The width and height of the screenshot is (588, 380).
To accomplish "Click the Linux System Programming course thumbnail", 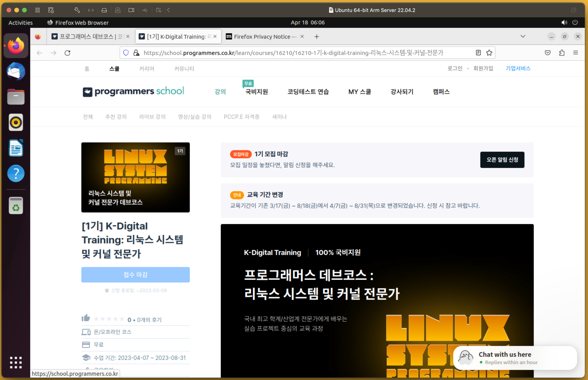I will coord(135,177).
